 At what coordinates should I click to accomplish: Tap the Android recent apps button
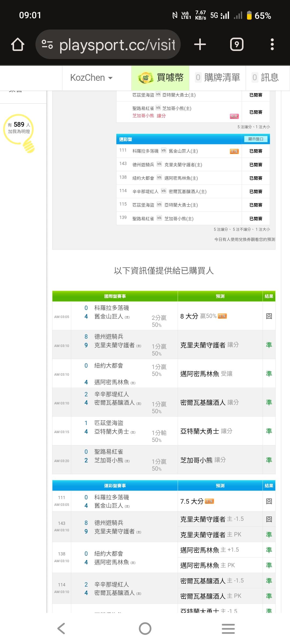click(x=228, y=628)
